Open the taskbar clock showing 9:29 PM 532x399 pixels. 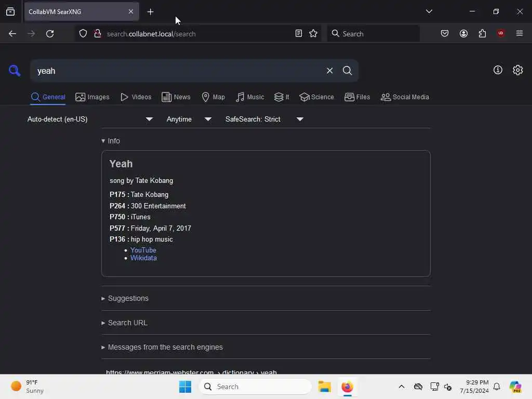point(474,387)
